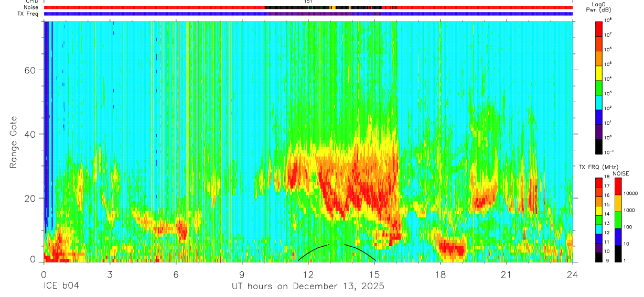
Task: Click the 'NOISE' legend title
Action: [620, 173]
